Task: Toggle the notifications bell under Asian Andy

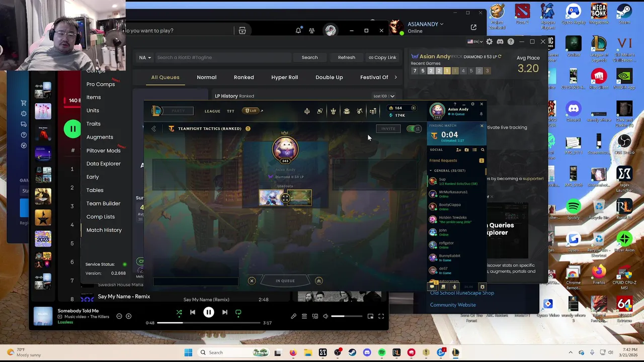Action: point(481,114)
